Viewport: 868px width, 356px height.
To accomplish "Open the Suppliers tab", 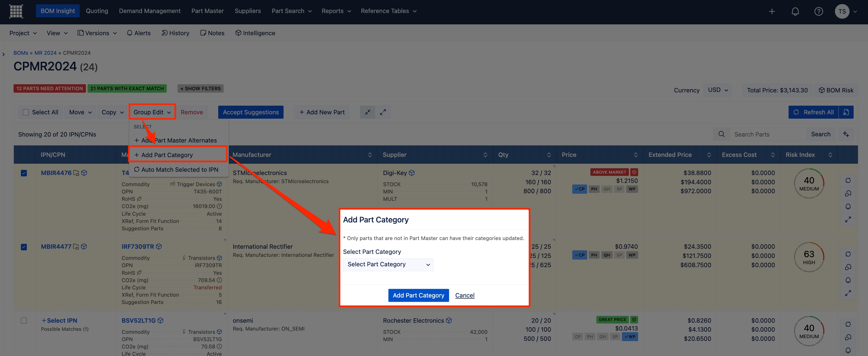I will pos(248,11).
